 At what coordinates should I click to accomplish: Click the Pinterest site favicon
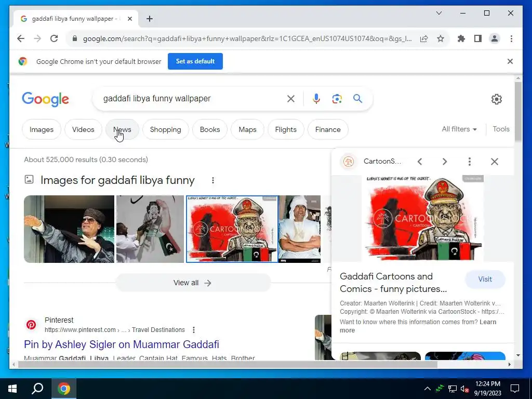tap(31, 325)
